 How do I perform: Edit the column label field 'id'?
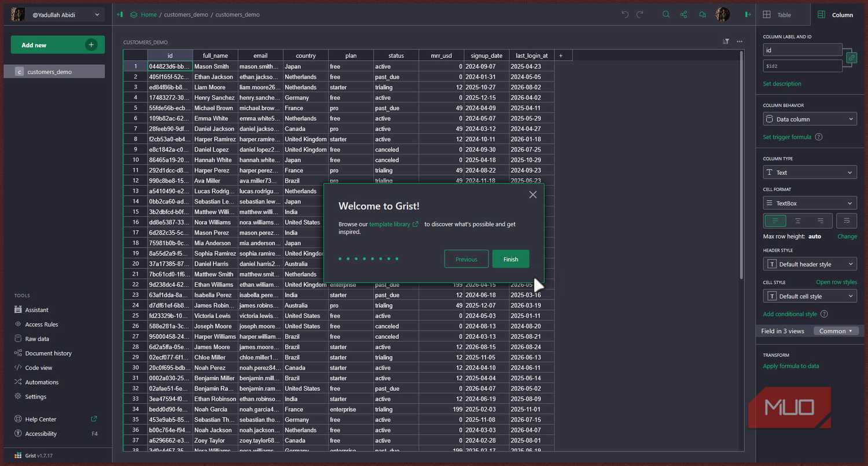pyautogui.click(x=803, y=50)
